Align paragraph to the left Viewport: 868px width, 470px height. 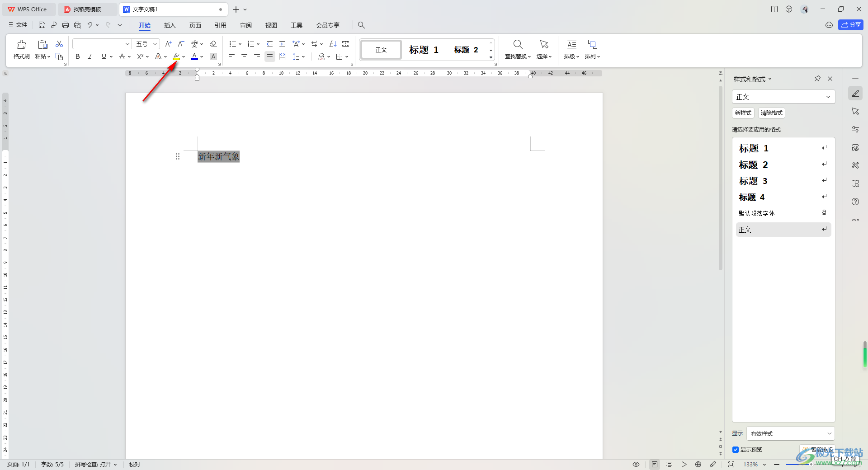point(231,56)
